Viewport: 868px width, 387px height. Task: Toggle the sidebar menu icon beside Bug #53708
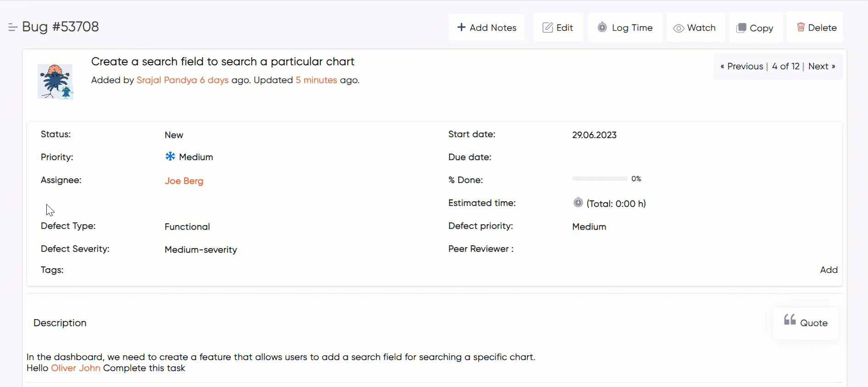pos(13,28)
